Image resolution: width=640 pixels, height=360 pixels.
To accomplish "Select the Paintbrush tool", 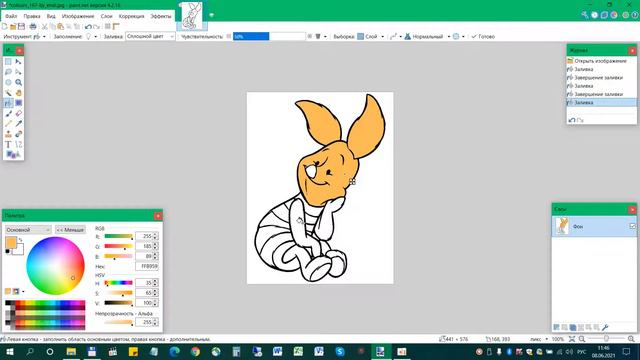I will [8, 113].
